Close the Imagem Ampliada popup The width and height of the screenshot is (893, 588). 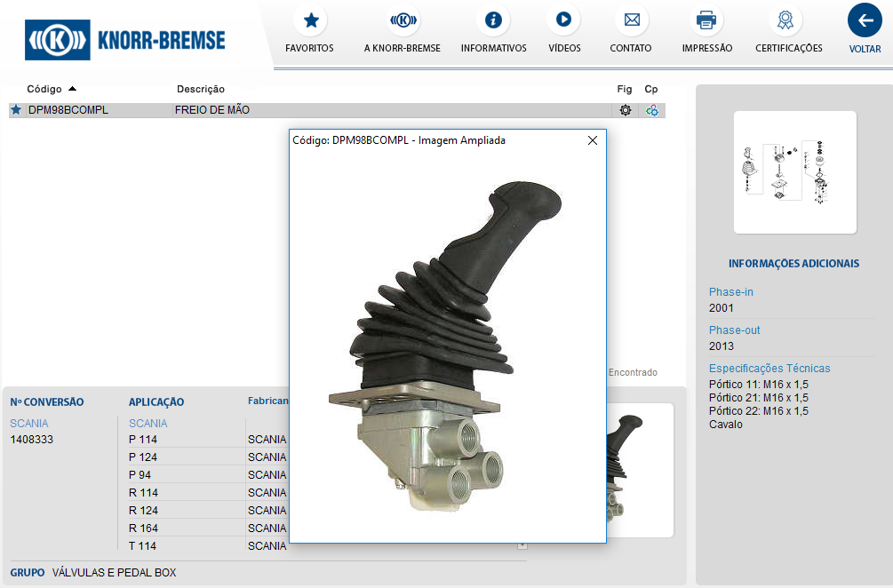pyautogui.click(x=593, y=140)
